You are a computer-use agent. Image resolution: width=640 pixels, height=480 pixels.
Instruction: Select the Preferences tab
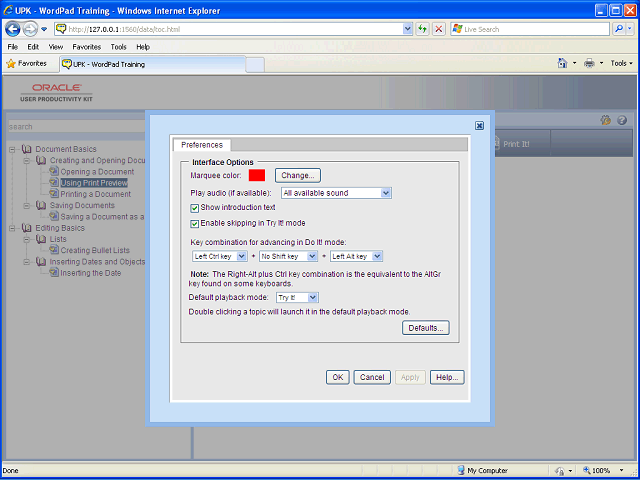[x=202, y=145]
